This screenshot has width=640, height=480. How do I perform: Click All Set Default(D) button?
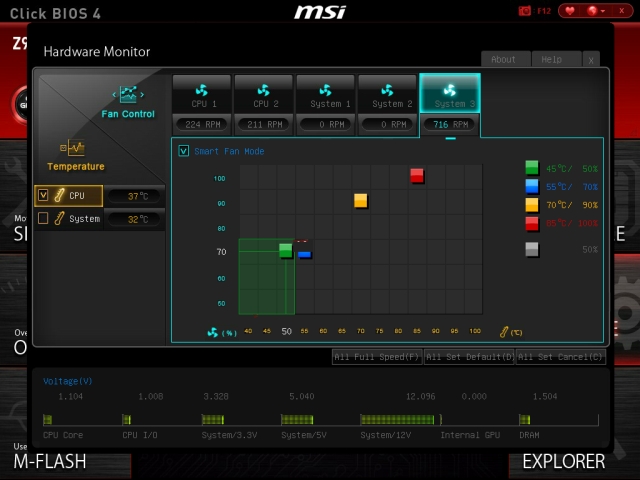tap(469, 357)
